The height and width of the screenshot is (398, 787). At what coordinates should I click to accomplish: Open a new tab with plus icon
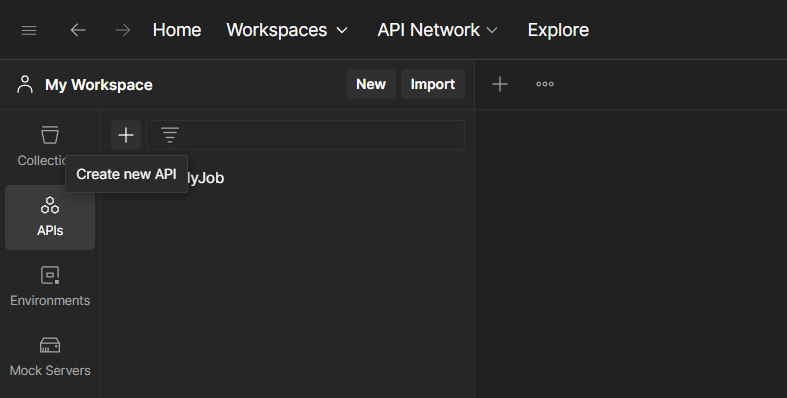click(x=499, y=84)
